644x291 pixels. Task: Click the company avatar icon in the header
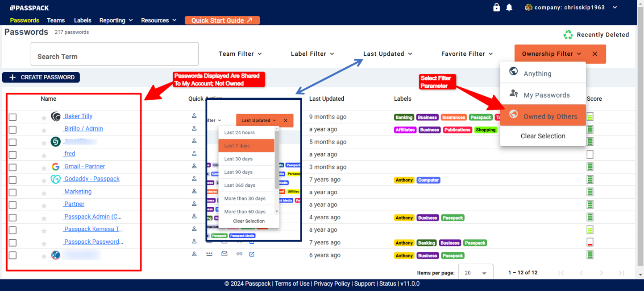(528, 8)
